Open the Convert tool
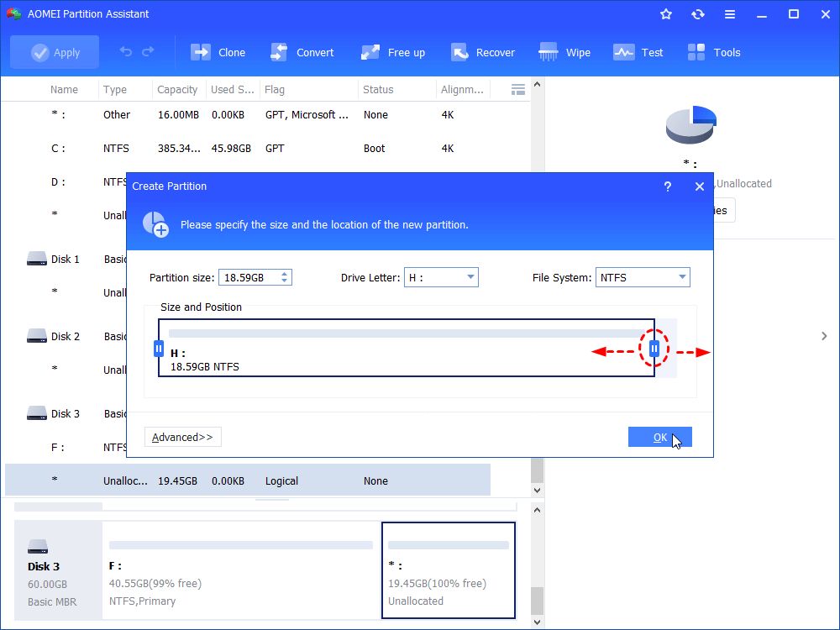The image size is (840, 630). pos(302,52)
